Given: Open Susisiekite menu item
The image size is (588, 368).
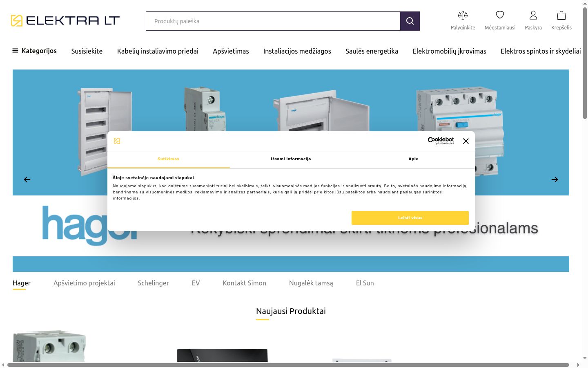Looking at the screenshot, I should point(87,51).
